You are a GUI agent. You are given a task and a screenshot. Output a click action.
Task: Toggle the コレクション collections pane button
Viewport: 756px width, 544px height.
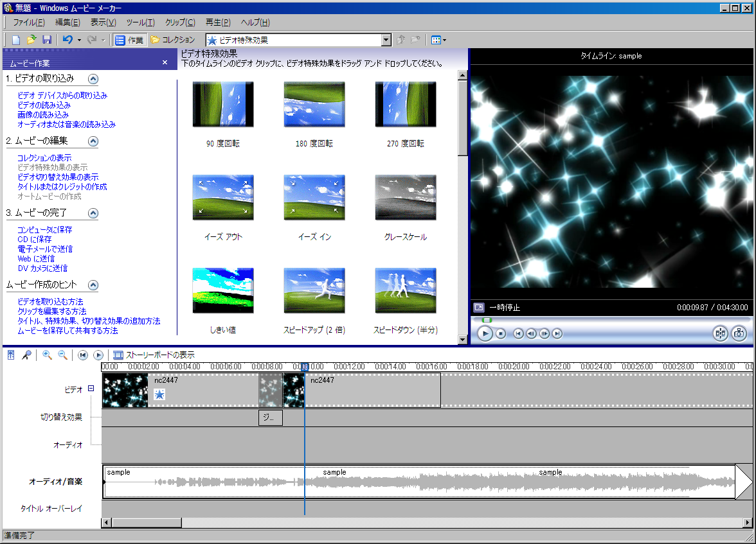[172, 40]
